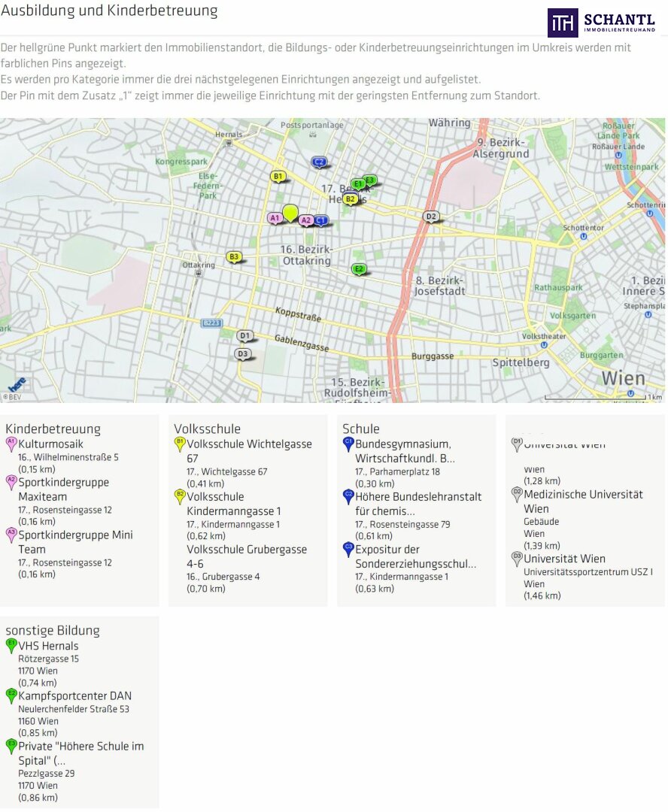Click the 'Koppstraße' label on the map
The height and width of the screenshot is (812, 668).
click(298, 314)
